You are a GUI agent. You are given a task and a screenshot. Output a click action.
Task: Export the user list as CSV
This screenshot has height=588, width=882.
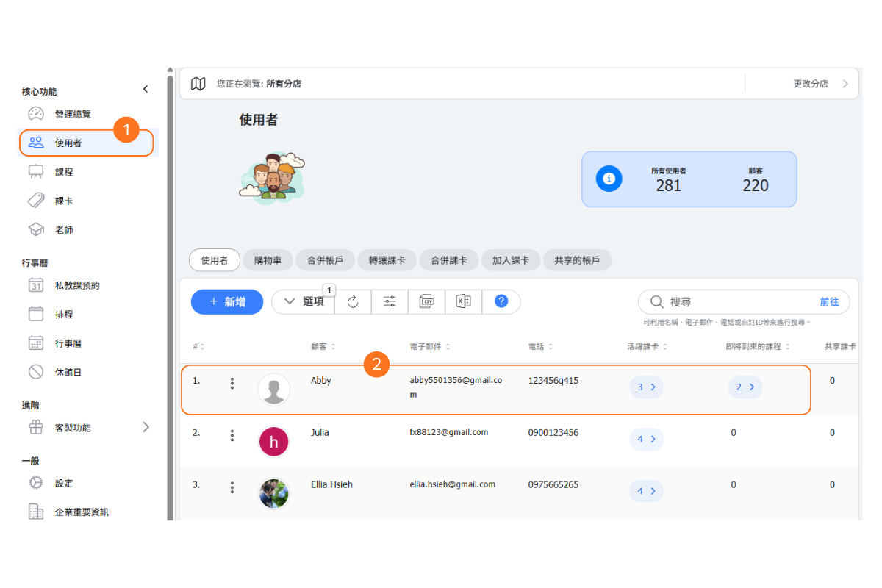pyautogui.click(x=426, y=301)
